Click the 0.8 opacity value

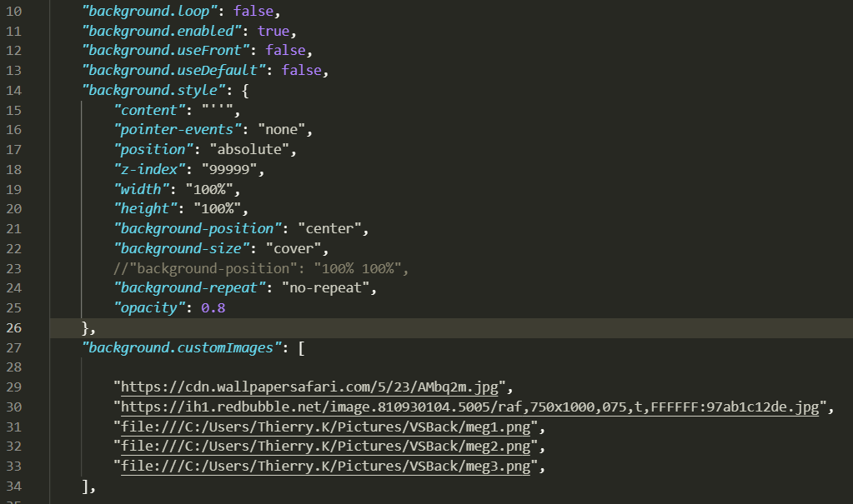pyautogui.click(x=213, y=308)
